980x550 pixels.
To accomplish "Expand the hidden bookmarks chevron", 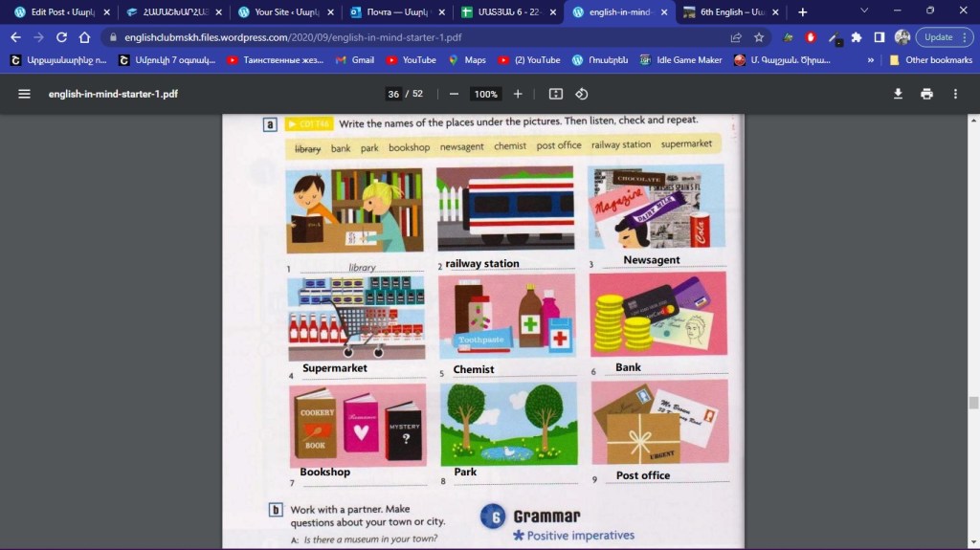I will [x=870, y=60].
